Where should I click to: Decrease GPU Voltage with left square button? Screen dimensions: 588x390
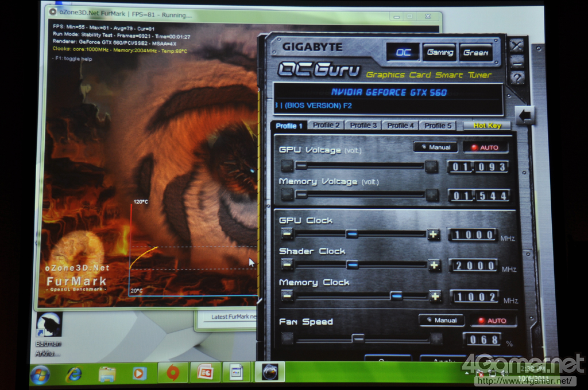pos(287,165)
